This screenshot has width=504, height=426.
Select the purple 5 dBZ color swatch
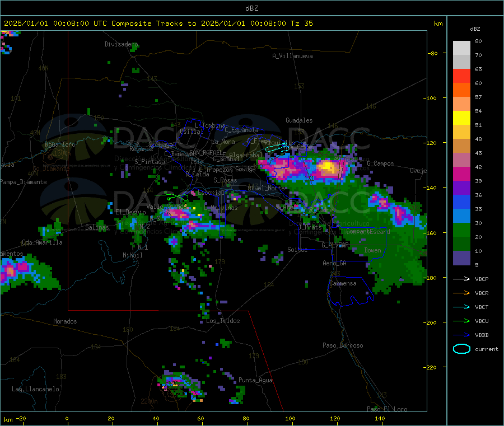[x=461, y=258]
